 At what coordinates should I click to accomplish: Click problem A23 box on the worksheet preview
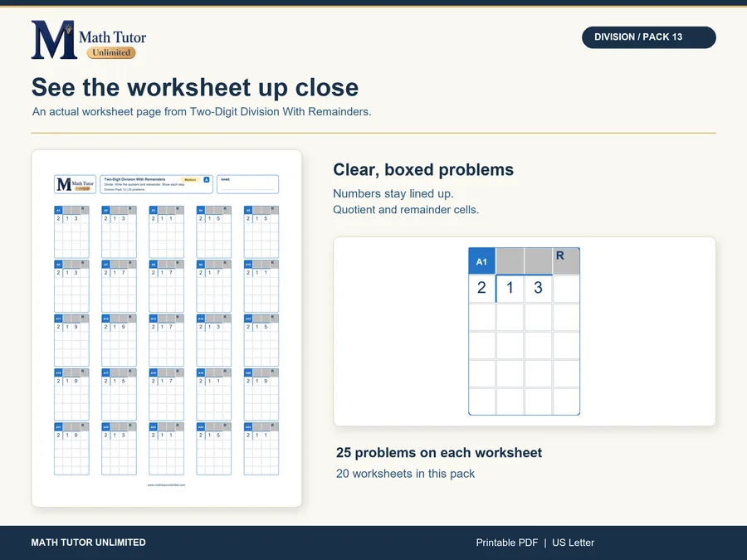[166, 449]
